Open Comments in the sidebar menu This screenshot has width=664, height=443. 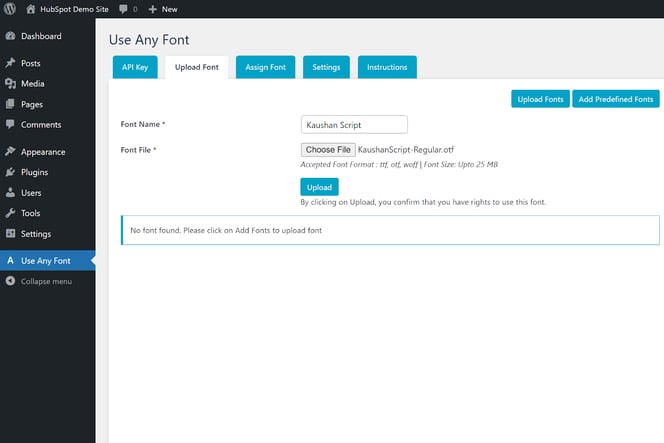click(x=41, y=125)
